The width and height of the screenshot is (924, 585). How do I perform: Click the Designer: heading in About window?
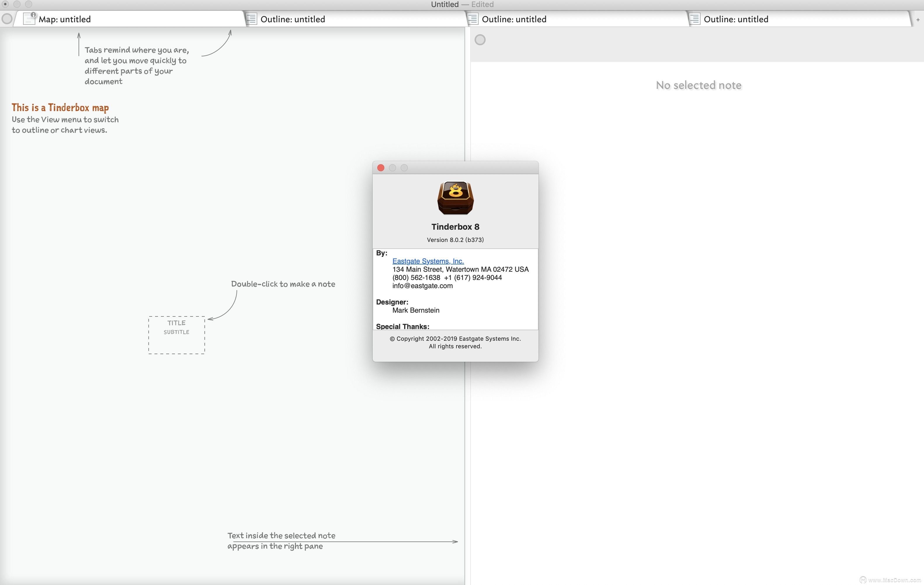pos(392,302)
